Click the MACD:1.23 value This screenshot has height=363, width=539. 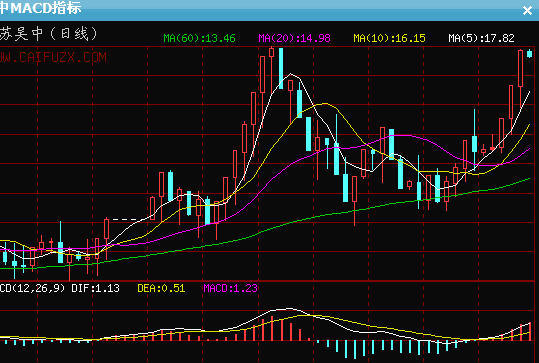(230, 288)
